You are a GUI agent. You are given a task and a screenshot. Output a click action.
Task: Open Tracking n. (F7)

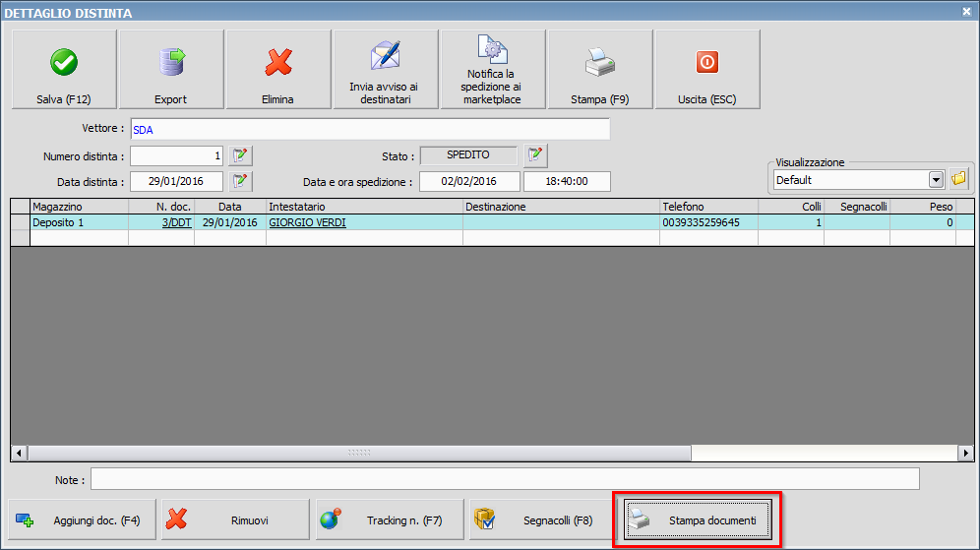click(390, 520)
